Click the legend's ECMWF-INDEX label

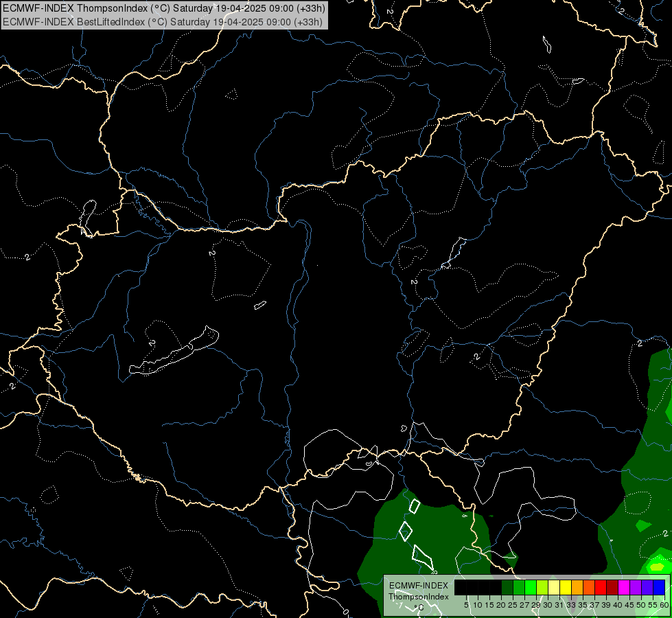pos(419,586)
